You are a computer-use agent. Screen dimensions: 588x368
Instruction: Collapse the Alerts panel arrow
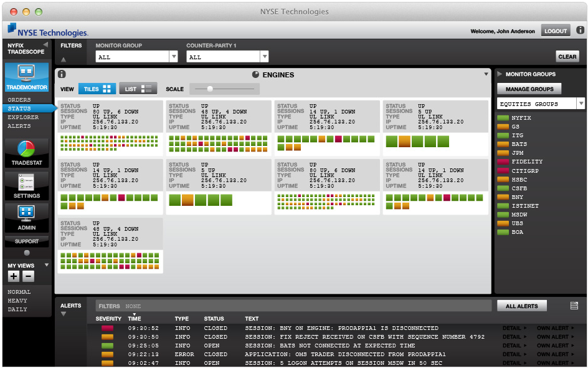click(x=64, y=314)
